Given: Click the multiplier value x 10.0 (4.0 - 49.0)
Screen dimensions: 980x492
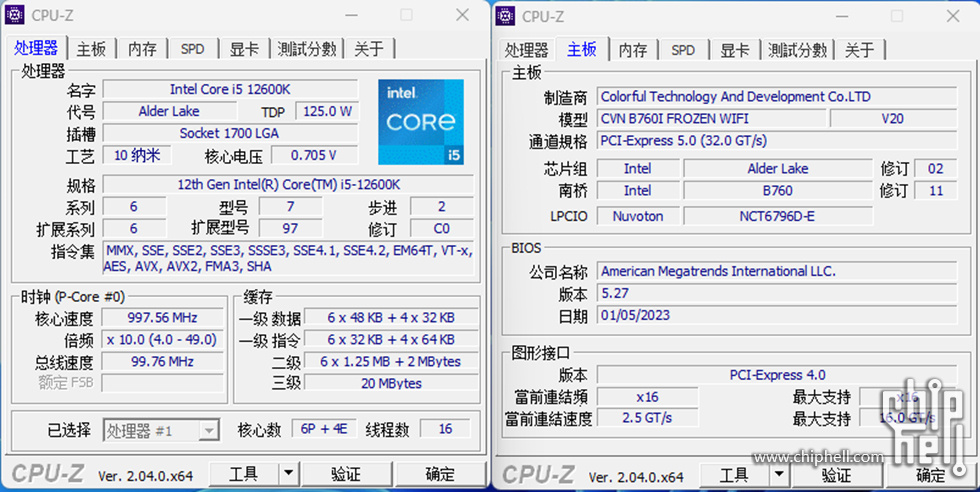Looking at the screenshot, I should [x=162, y=339].
